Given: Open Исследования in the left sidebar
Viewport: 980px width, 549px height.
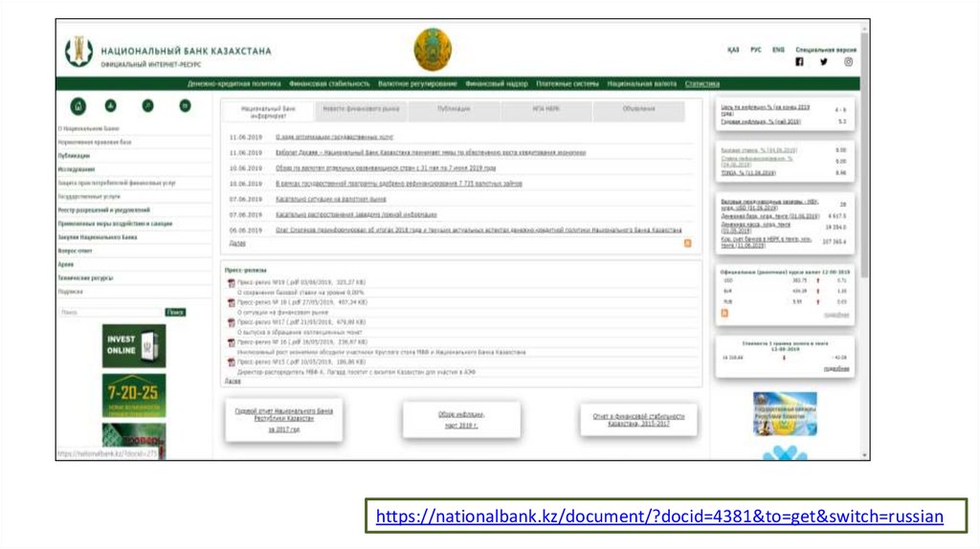Looking at the screenshot, I should 77,169.
